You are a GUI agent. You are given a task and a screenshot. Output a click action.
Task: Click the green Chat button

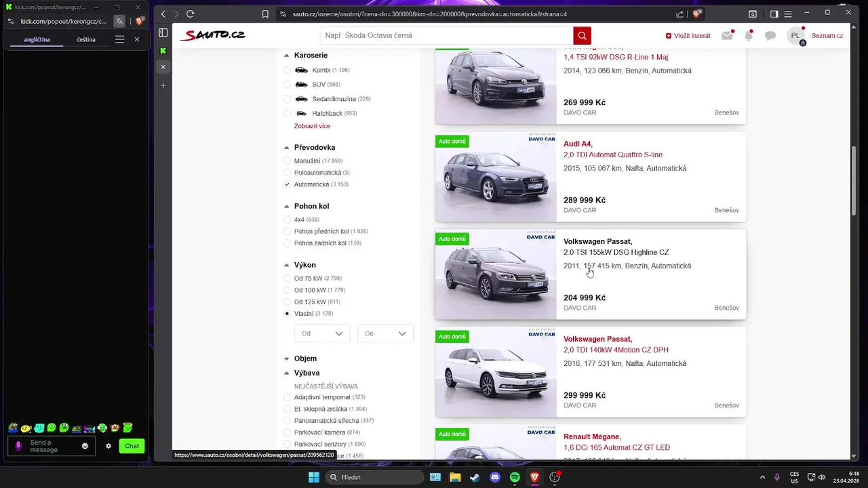click(x=132, y=446)
